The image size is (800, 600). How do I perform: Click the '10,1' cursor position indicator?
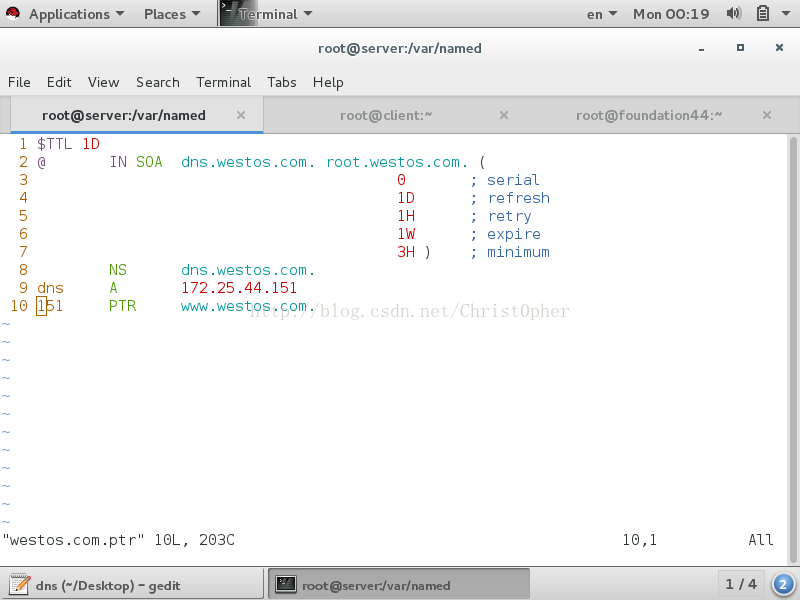click(x=639, y=540)
